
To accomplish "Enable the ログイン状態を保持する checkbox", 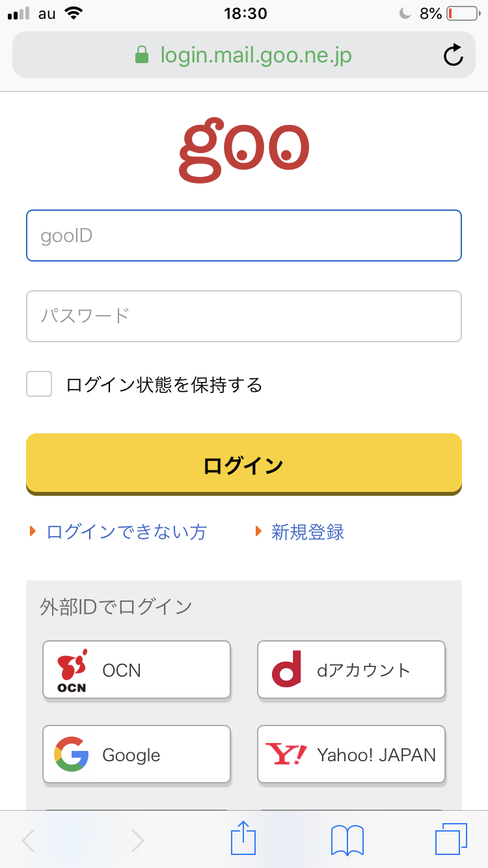I will pyautogui.click(x=39, y=384).
